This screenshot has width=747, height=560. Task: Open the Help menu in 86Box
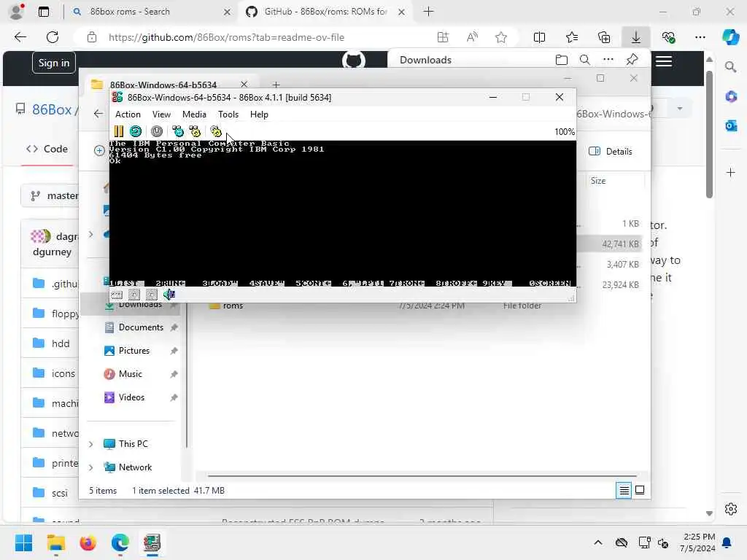[x=259, y=114]
